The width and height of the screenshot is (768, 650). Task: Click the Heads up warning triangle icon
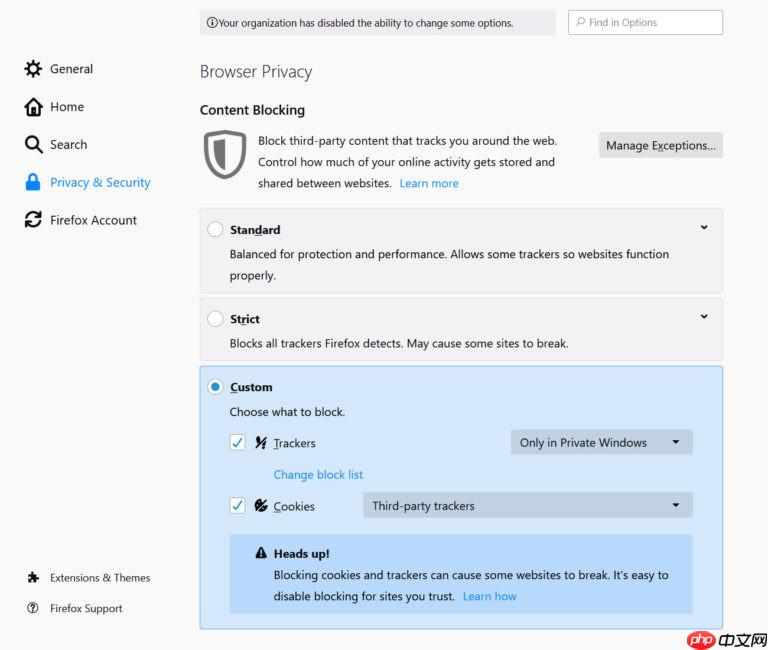pyautogui.click(x=261, y=553)
